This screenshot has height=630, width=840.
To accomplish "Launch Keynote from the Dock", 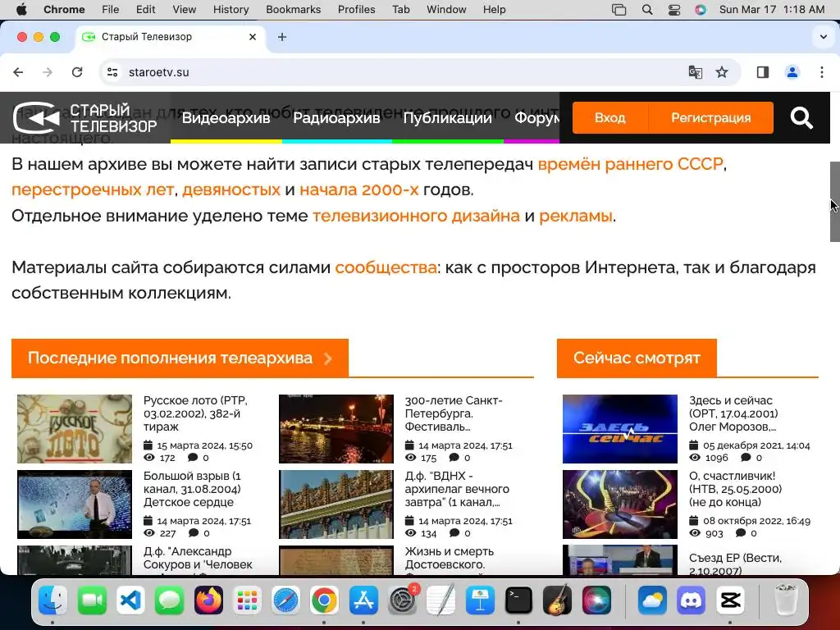I will (x=479, y=600).
